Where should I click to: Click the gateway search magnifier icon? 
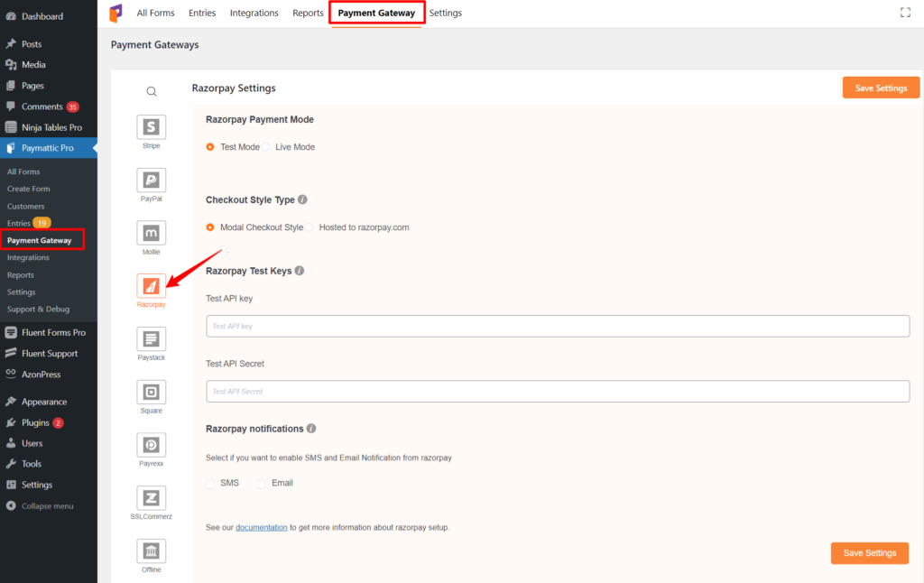click(x=151, y=91)
